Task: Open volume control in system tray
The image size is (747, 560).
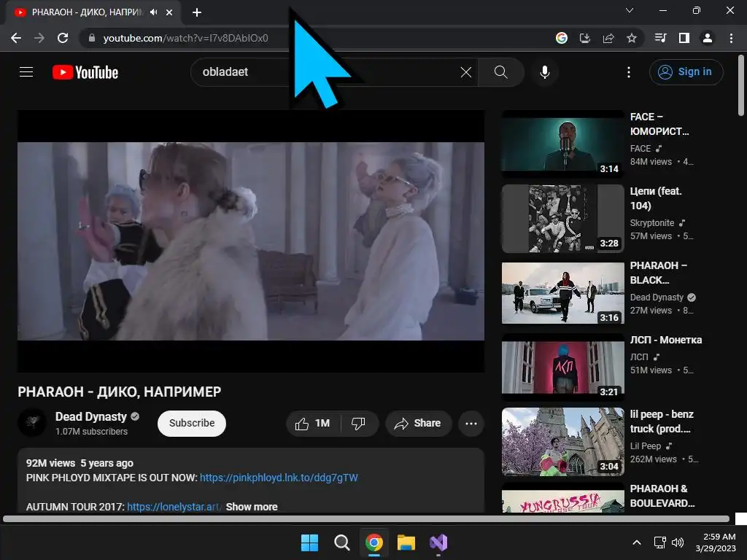Action: click(678, 542)
